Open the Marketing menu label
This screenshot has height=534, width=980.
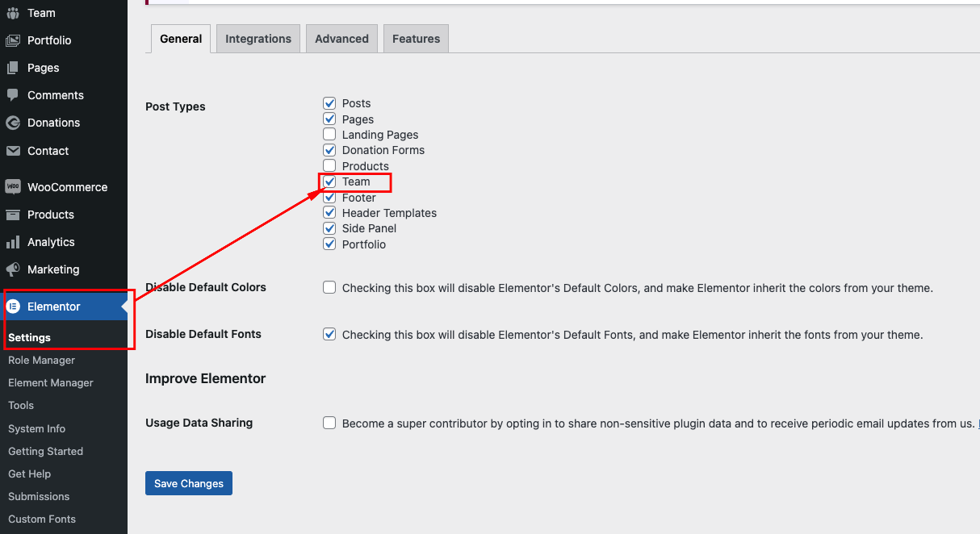(53, 269)
